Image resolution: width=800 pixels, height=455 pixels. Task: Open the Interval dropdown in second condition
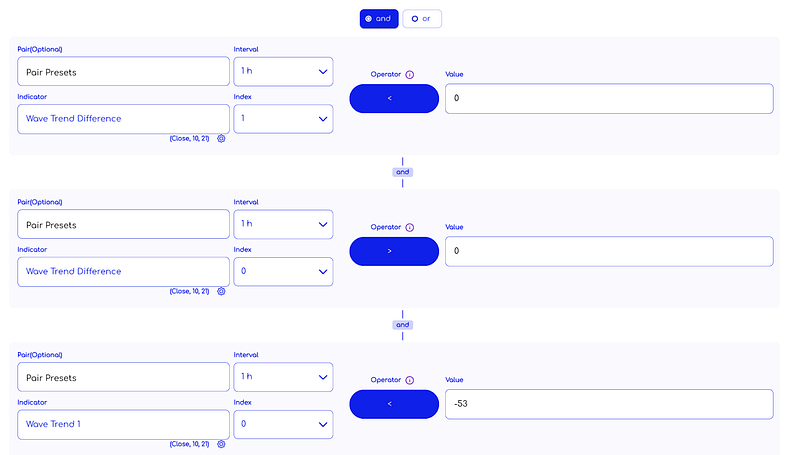click(x=283, y=224)
